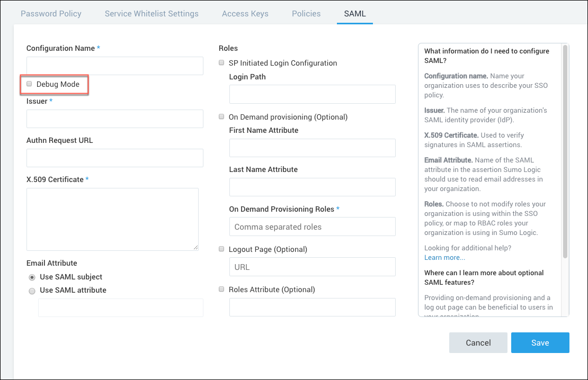The height and width of the screenshot is (380, 588).
Task: Select the SAML tab
Action: pyautogui.click(x=354, y=13)
